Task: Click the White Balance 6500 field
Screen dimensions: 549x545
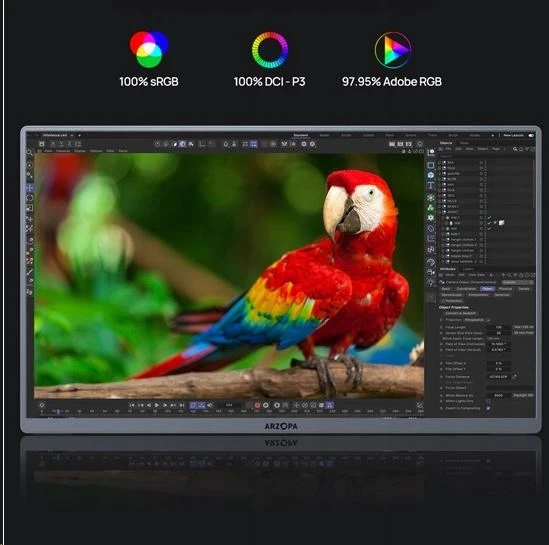Action: click(x=499, y=395)
